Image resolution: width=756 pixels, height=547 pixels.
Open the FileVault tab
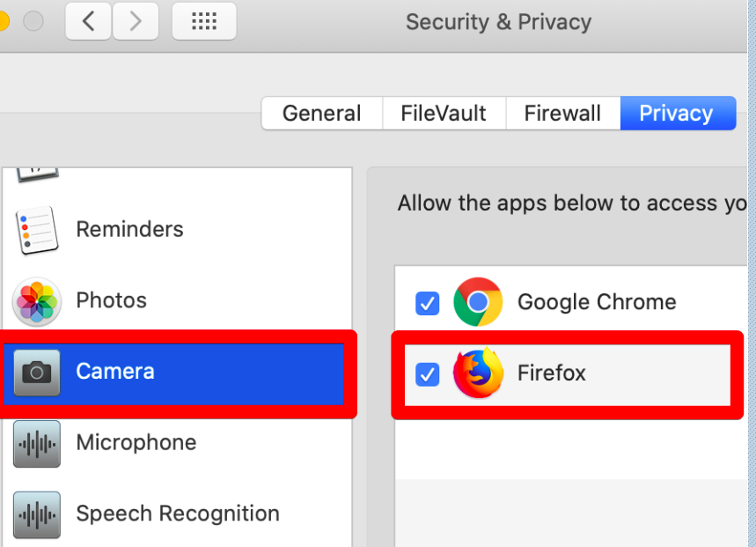tap(444, 114)
